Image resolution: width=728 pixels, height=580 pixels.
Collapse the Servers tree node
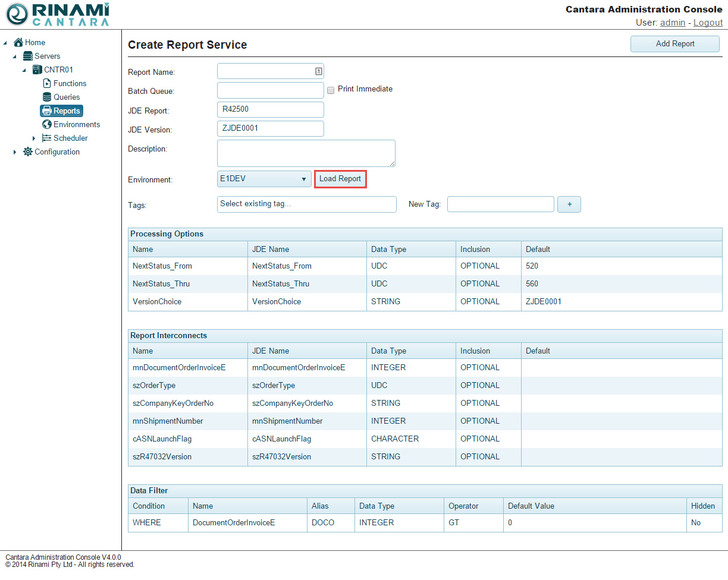pos(15,56)
